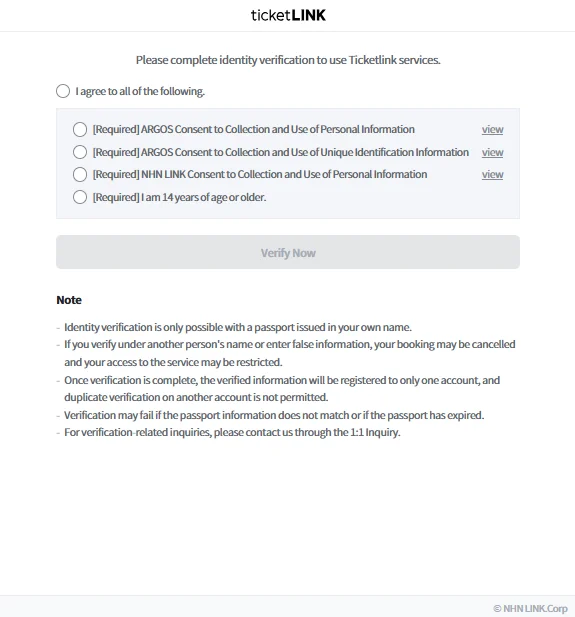View the ARGOS Personal Information consent details
Screen dimensions: 575x617
(x=492, y=129)
